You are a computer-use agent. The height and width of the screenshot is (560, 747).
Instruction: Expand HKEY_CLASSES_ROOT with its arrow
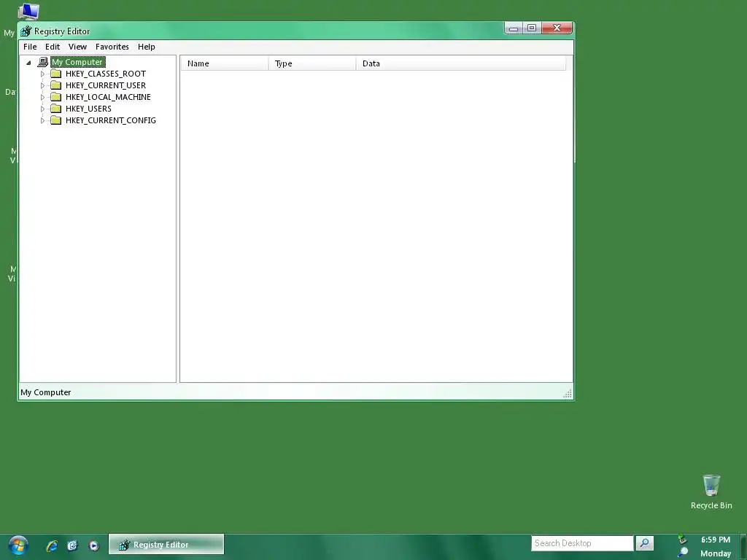pyautogui.click(x=42, y=74)
